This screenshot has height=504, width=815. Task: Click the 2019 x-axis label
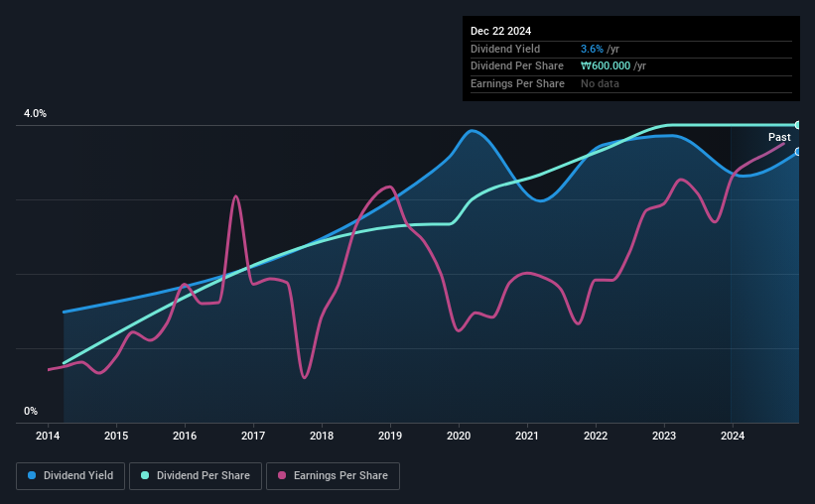pyautogui.click(x=390, y=436)
